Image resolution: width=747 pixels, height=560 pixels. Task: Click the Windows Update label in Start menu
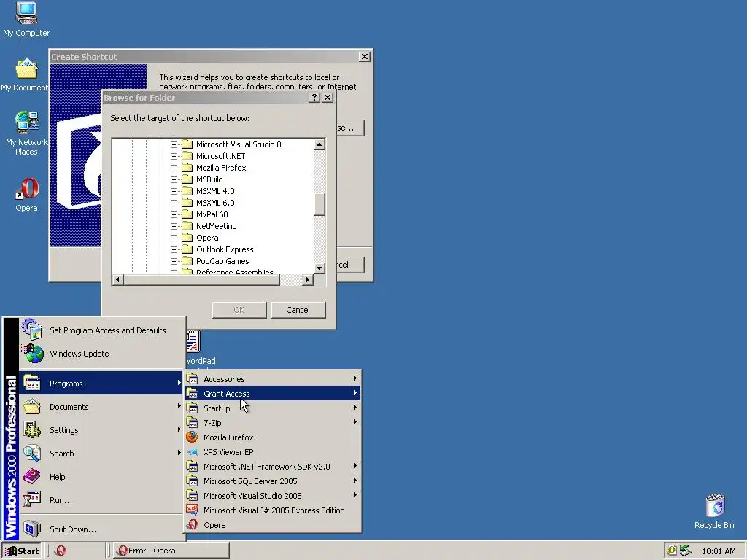point(79,354)
